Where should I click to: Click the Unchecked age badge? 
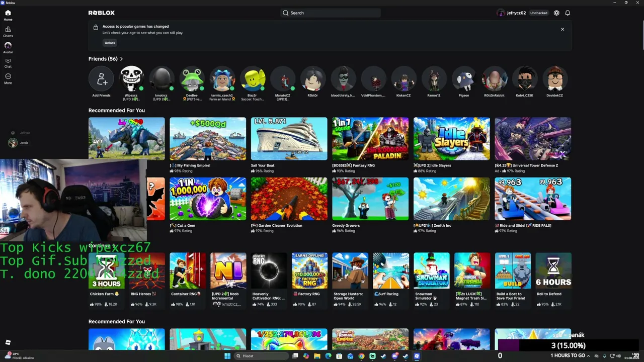point(538,13)
